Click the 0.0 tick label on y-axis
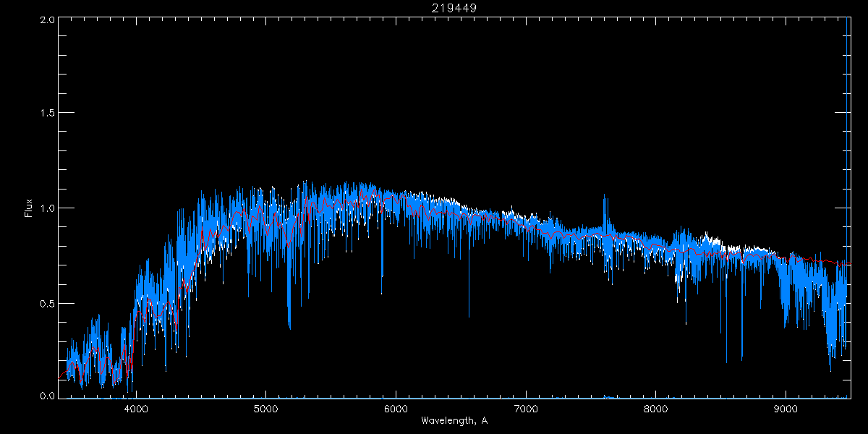868x434 pixels. point(46,396)
